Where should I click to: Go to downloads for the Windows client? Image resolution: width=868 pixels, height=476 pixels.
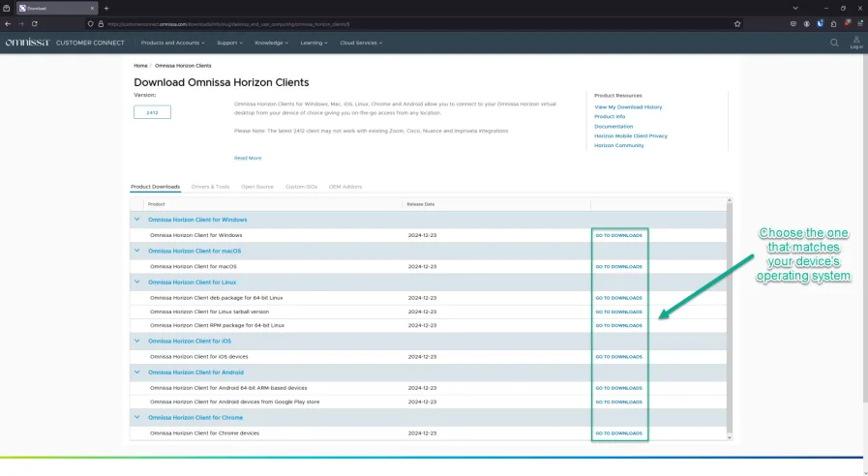click(619, 235)
